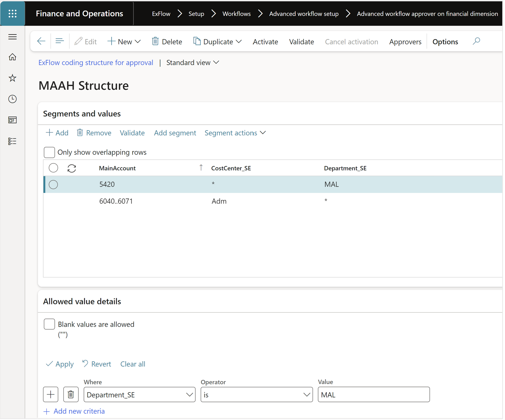Image resolution: width=505 pixels, height=420 pixels.
Task: Click the plus icon to add criteria row
Action: click(x=51, y=394)
